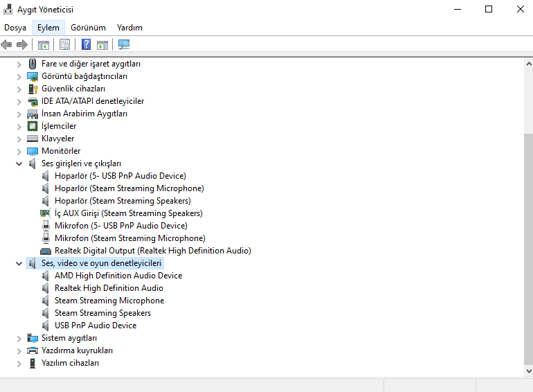
Task: Select the controller icon of IDE ATA/ATAPI denetleyiciler
Action: click(x=33, y=101)
